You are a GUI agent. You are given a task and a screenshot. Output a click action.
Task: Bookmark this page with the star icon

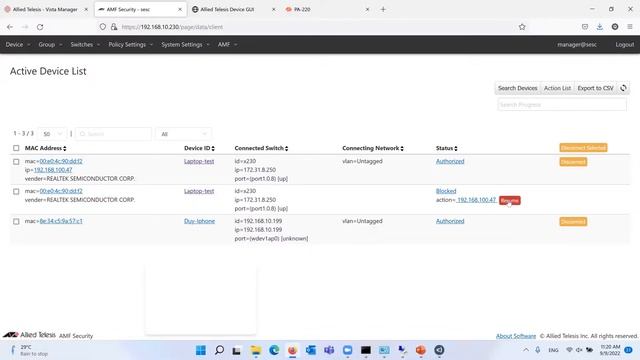(x=522, y=27)
